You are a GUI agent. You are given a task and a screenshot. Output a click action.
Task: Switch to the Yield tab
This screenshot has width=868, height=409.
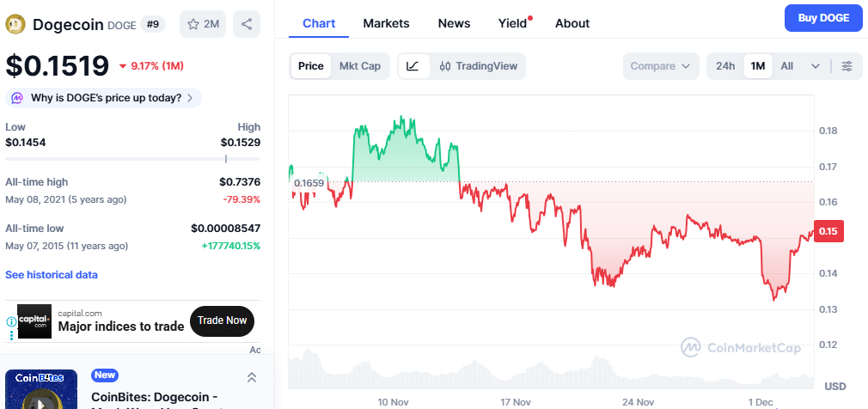click(x=513, y=23)
